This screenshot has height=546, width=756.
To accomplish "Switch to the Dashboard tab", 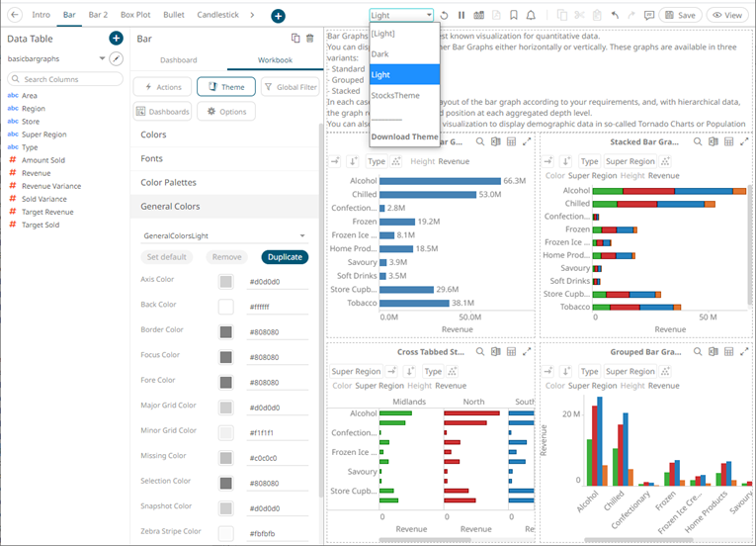I will pos(179,60).
